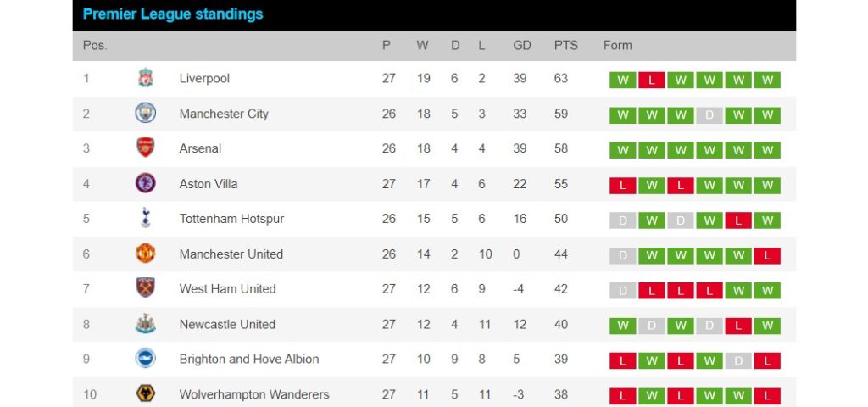
Task: Open the Liverpool team link
Action: (204, 79)
